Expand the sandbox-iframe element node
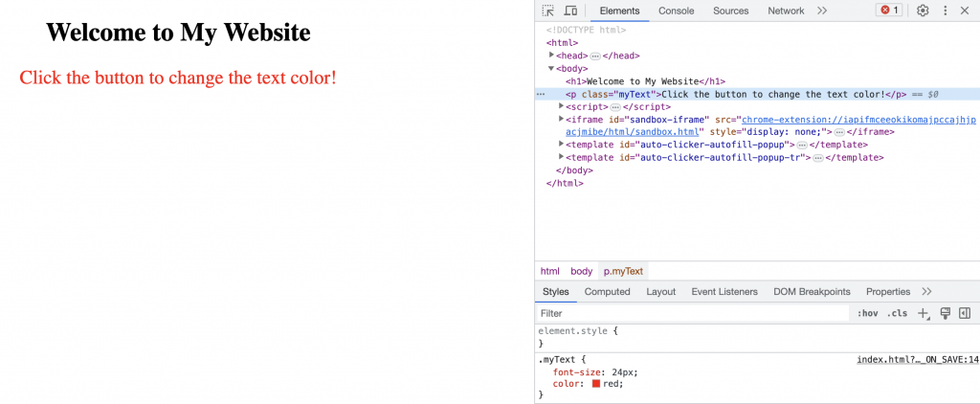 pos(562,119)
